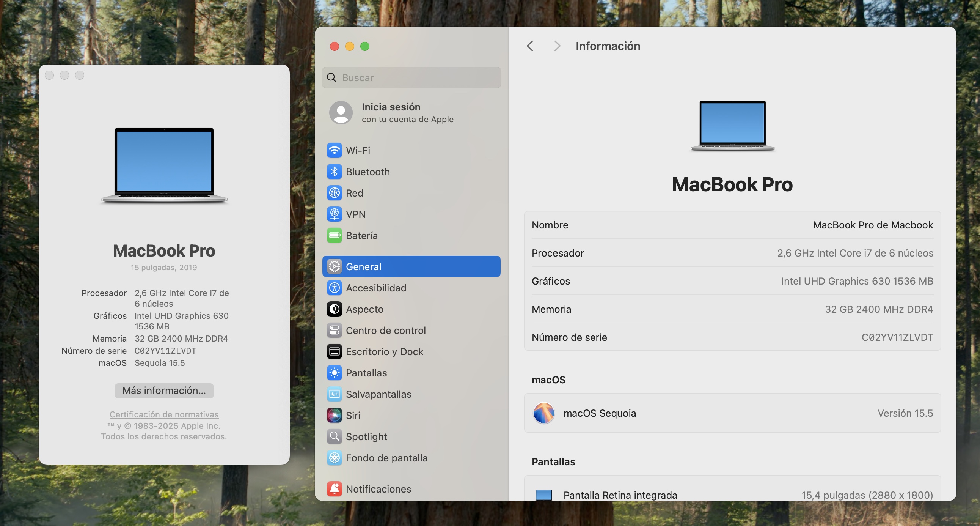Viewport: 980px width, 526px height.
Task: Click the 15 pulgadas, 2019 subtitle
Action: [164, 267]
